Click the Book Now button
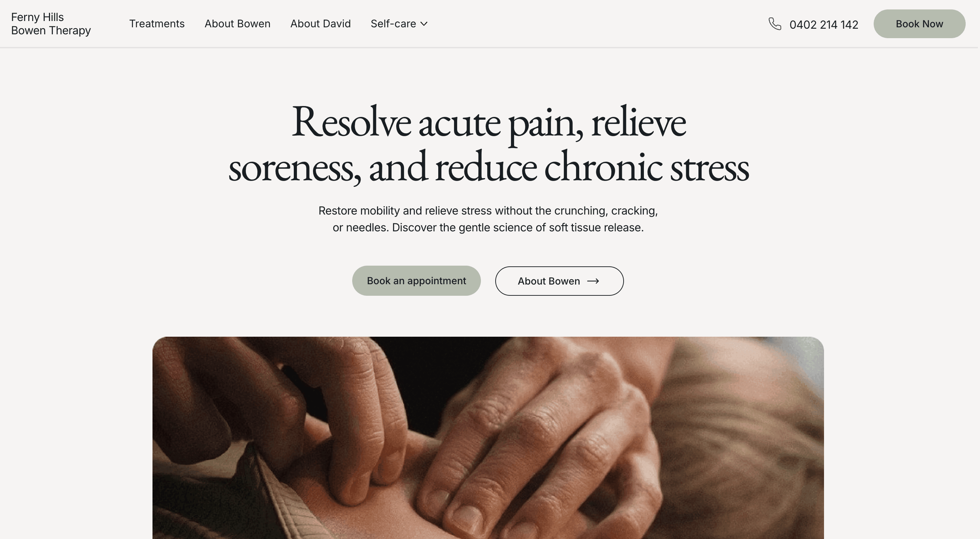The image size is (980, 539). (919, 23)
